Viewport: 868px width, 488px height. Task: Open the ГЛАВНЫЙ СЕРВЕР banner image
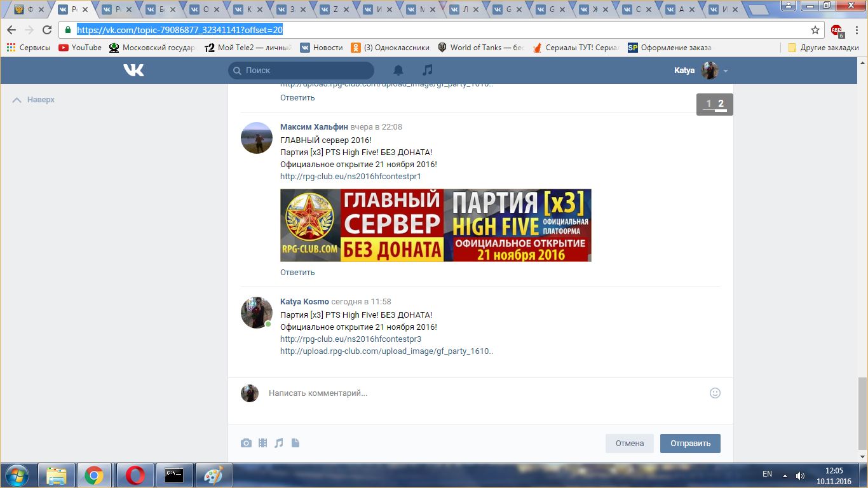tap(436, 225)
